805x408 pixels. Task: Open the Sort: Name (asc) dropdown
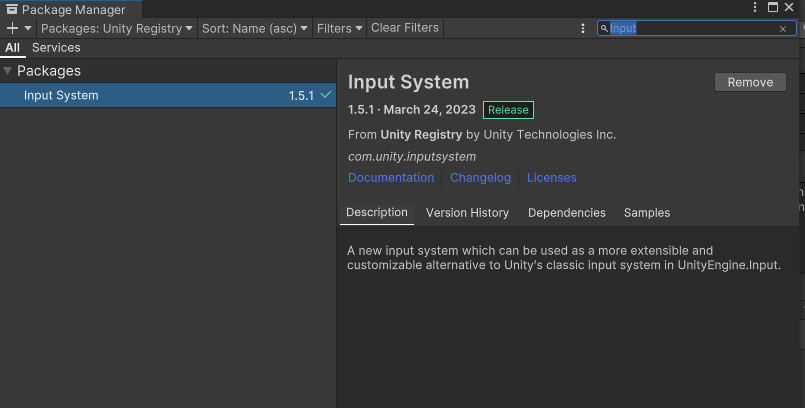tap(254, 28)
